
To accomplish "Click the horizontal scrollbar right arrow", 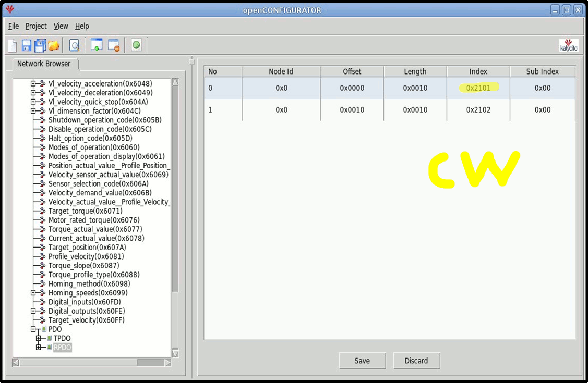I will (x=167, y=362).
